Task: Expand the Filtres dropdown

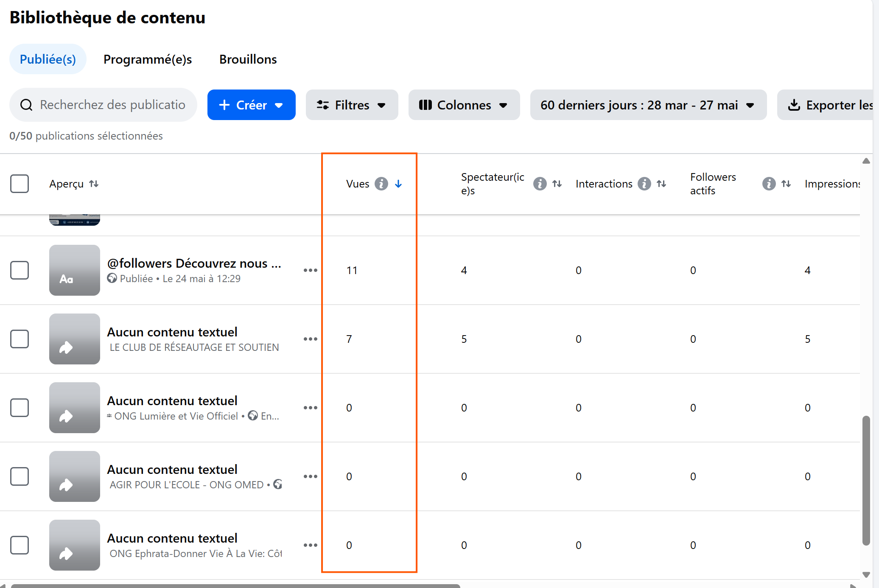Action: point(352,105)
